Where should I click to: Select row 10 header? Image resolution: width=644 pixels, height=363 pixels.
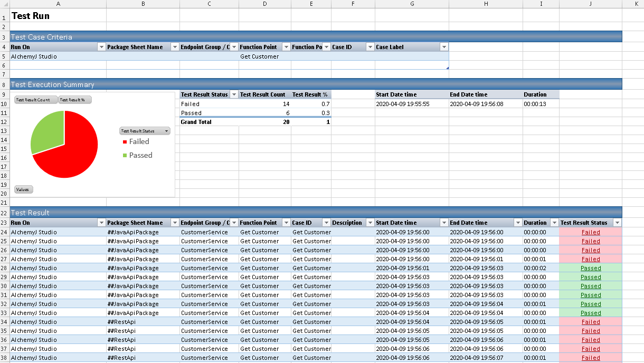tap(5, 104)
